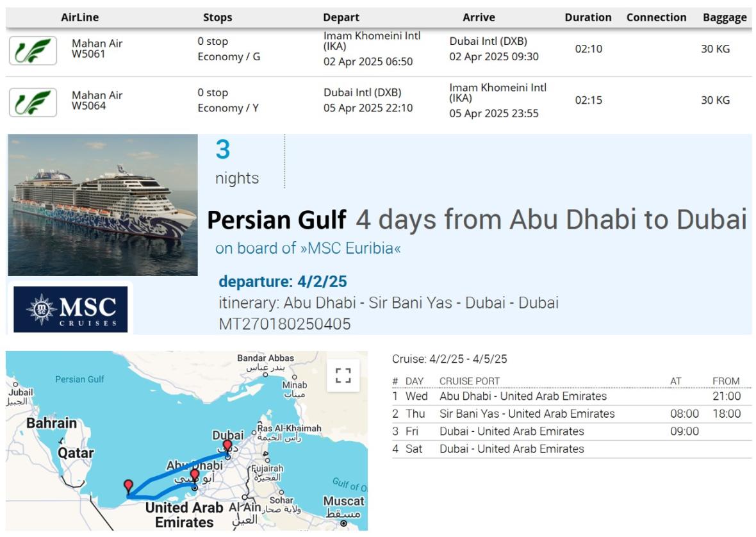Toggle the map fullscreen button

coord(343,375)
